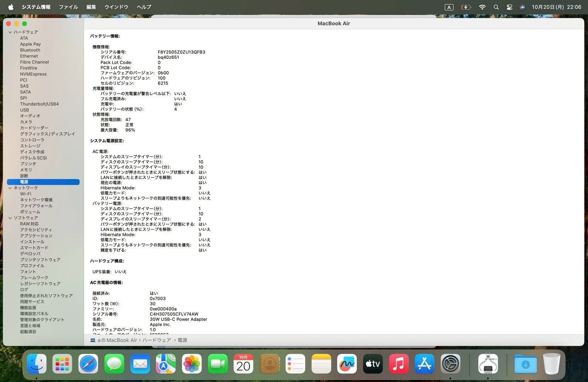Screen dimensions: 588x382
Task: Select Wi-Fi in the sidebar
Action: point(26,194)
